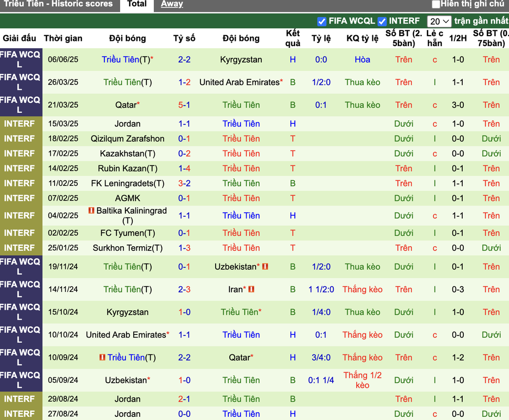This screenshot has width=509, height=420.
Task: Open Qizilqum Zarafshon team link
Action: [x=128, y=139]
